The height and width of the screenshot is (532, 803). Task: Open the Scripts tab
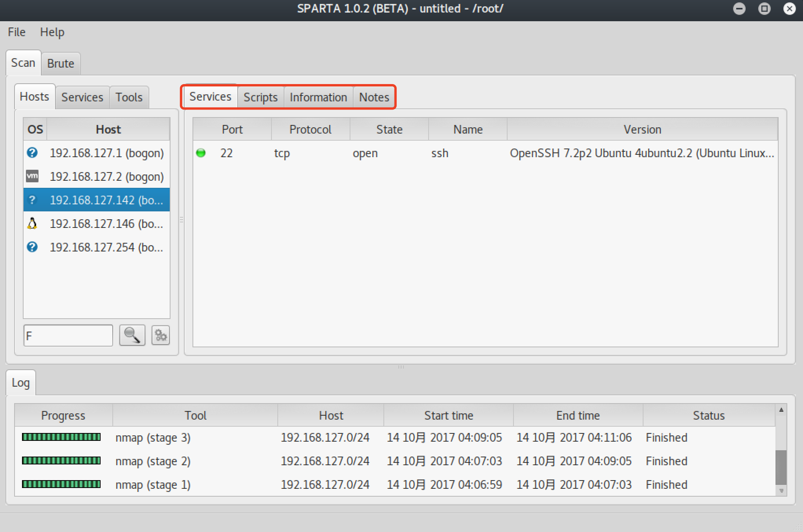point(260,97)
